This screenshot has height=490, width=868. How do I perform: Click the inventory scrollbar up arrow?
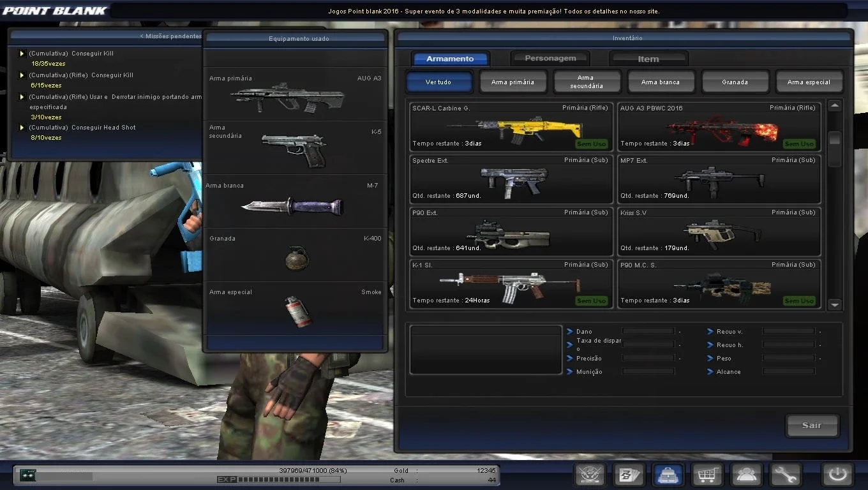(834, 106)
